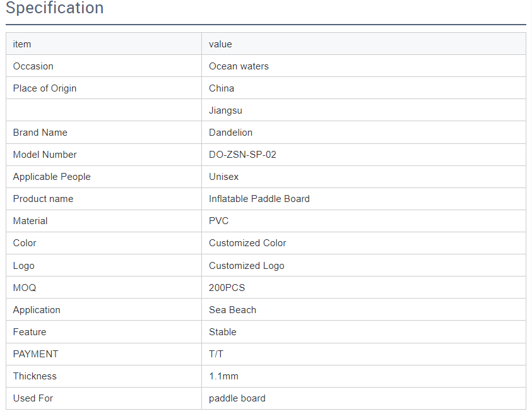The image size is (532, 416).
Task: Click the 'Unisex' value cell
Action: click(x=223, y=177)
